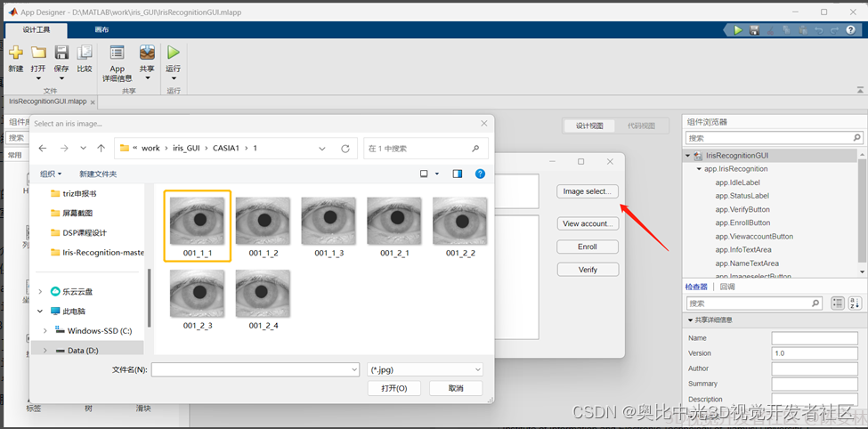Screen dimensions: 868x429
Task: Select the 设计工具 ribbon tab
Action: 37,30
